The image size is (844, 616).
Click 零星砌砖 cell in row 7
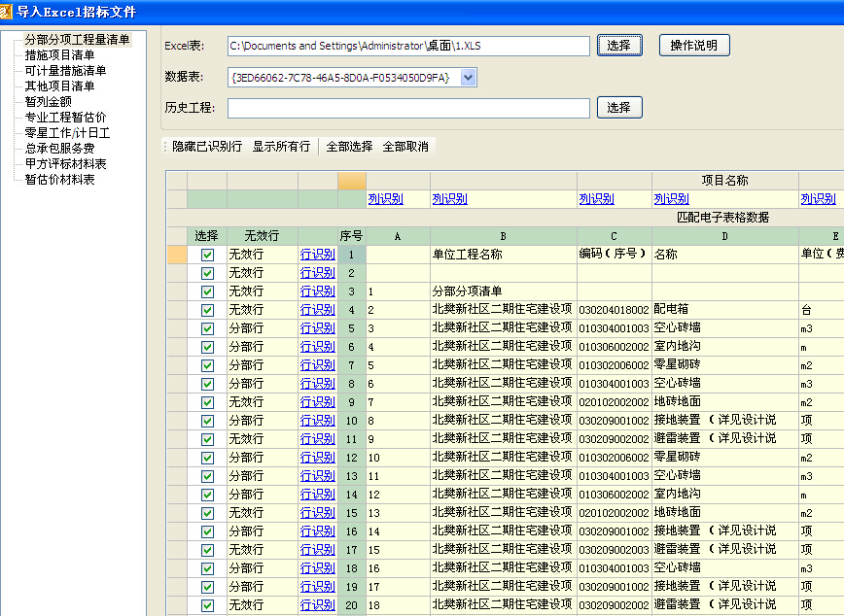pos(724,365)
